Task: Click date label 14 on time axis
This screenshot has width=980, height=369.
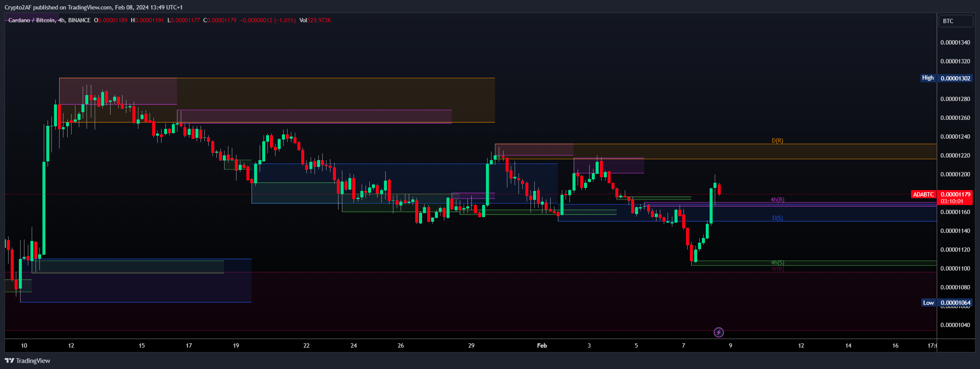Action: 848,345
